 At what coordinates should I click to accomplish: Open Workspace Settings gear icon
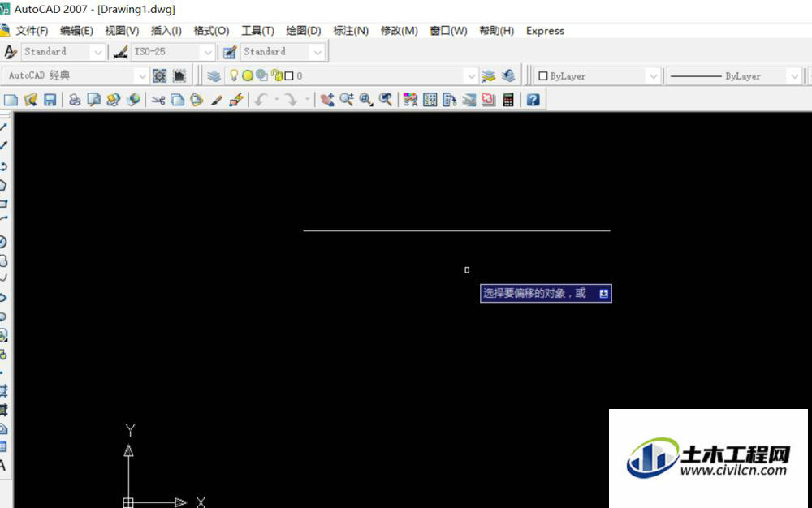(x=159, y=76)
